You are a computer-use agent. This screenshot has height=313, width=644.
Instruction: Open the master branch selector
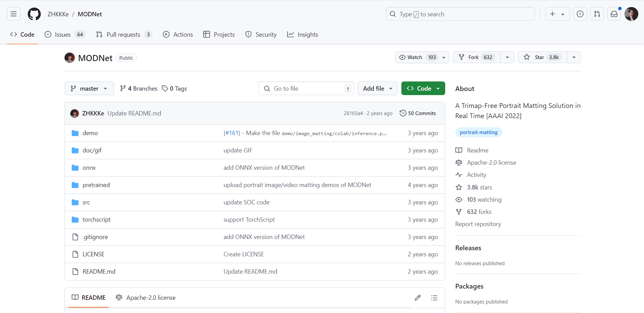coord(89,88)
